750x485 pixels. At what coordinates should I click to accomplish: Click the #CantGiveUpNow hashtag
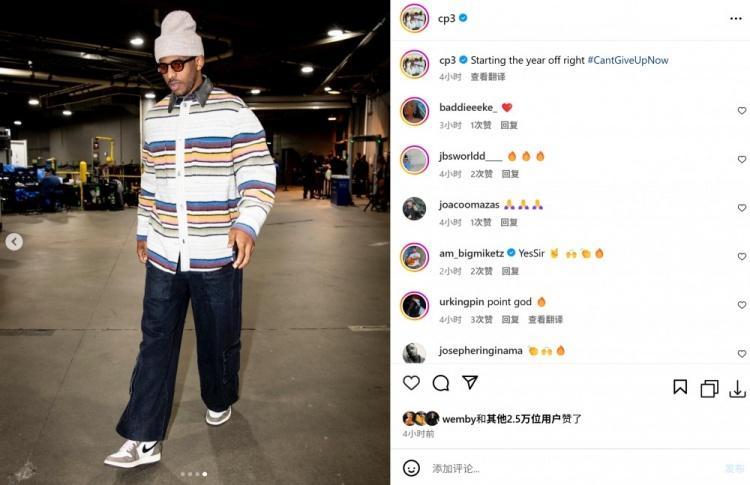click(x=628, y=60)
